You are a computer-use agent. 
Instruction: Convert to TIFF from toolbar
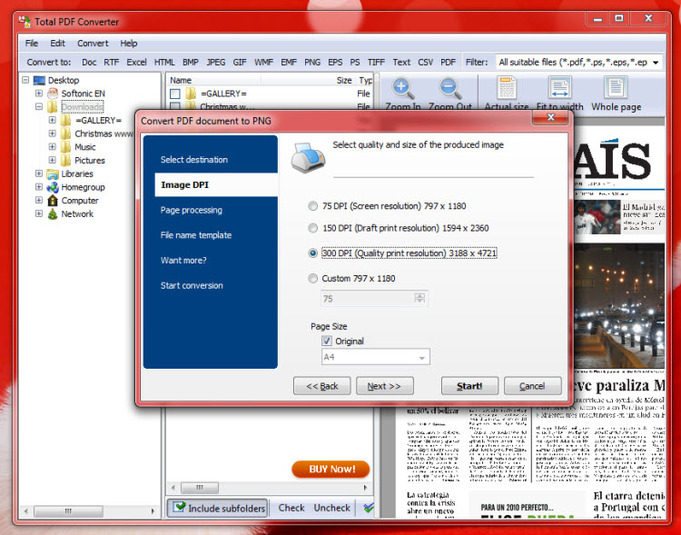(376, 63)
